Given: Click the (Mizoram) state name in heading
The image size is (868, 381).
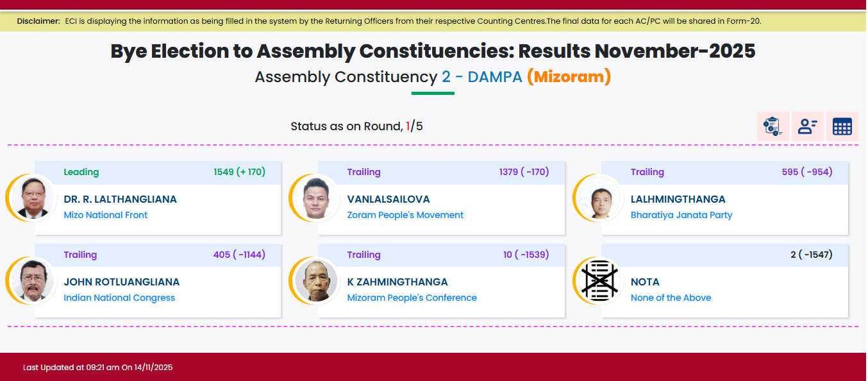Looking at the screenshot, I should (x=569, y=78).
